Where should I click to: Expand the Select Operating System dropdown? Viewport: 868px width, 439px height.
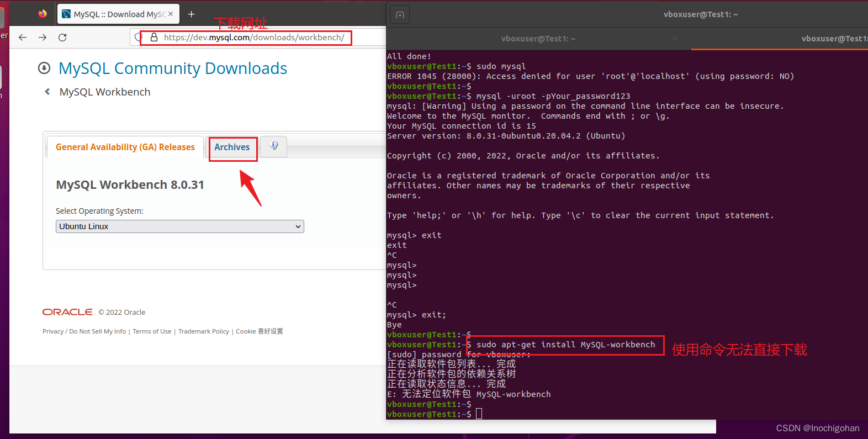point(180,226)
